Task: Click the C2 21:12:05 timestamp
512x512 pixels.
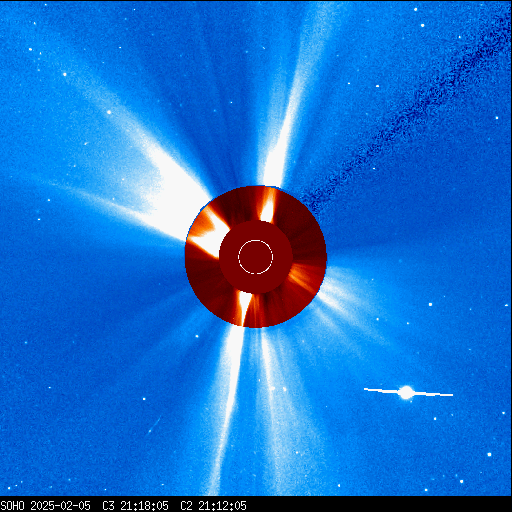Action: 213,506
